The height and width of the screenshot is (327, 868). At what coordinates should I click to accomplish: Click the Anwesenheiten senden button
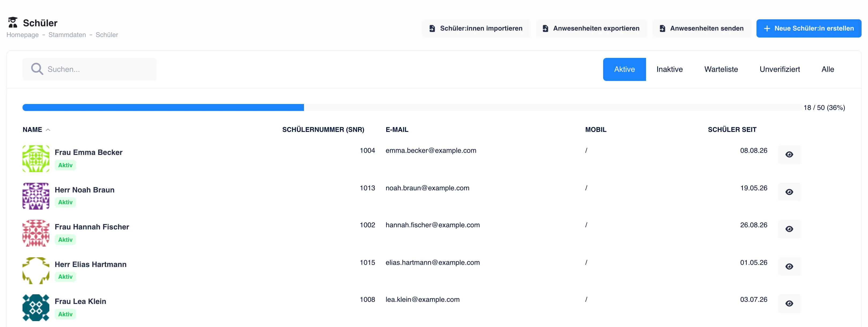(x=701, y=29)
